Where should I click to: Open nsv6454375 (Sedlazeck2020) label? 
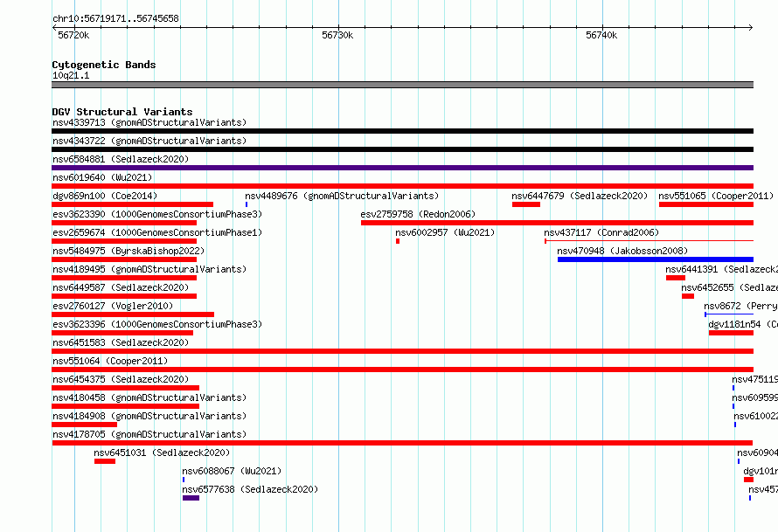[x=121, y=379]
